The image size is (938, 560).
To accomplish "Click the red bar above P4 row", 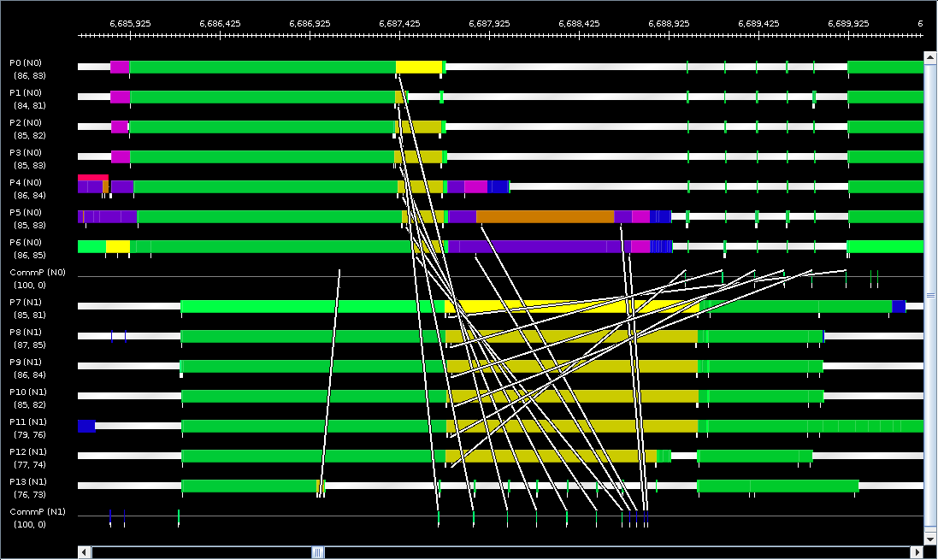I will tap(92, 178).
